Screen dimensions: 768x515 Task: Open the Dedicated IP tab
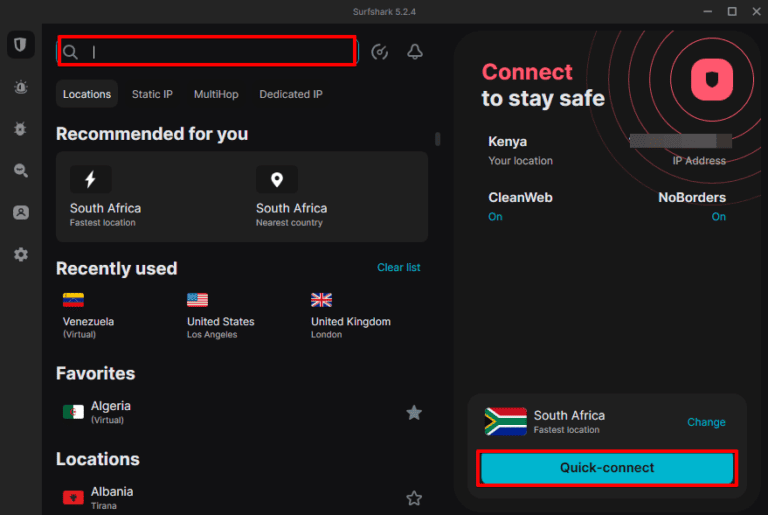[x=291, y=94]
